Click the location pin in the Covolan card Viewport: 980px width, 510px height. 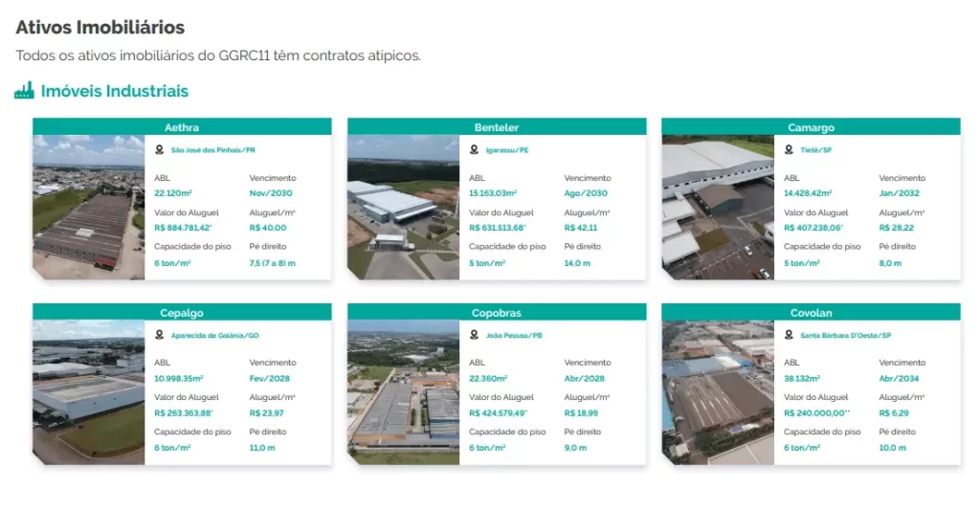(789, 335)
